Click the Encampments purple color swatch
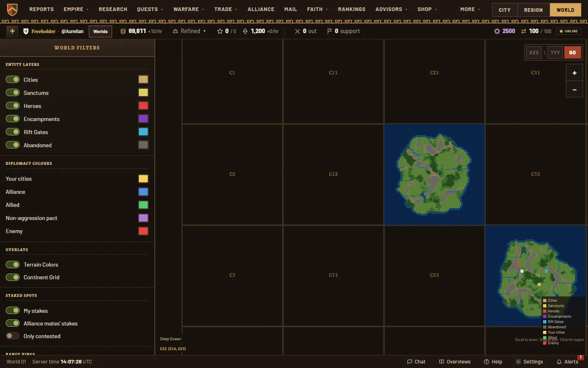The height and width of the screenshot is (368, 588). tap(143, 119)
